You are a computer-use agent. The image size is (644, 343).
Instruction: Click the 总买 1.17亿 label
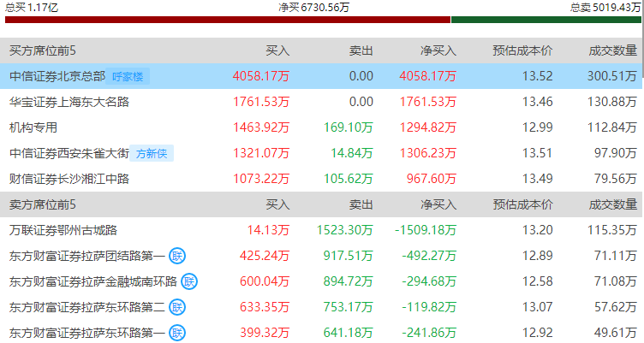pyautogui.click(x=31, y=8)
